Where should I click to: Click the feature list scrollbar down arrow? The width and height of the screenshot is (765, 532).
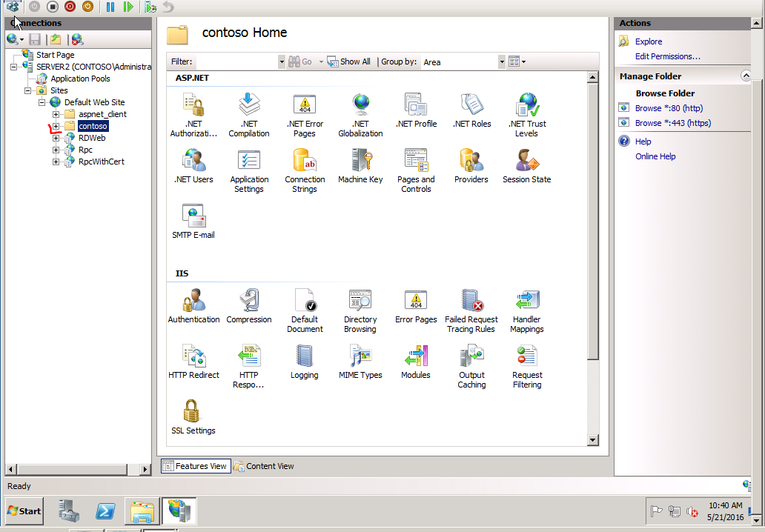coord(593,440)
